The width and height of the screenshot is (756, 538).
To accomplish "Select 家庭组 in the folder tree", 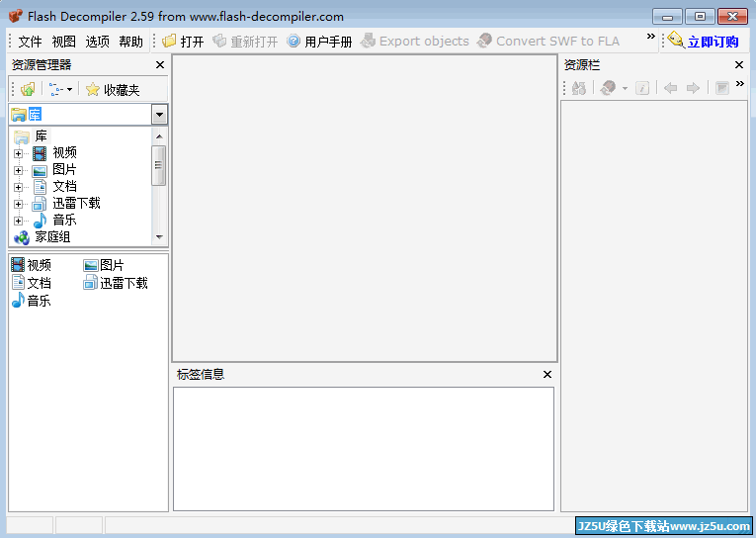I will (52, 237).
